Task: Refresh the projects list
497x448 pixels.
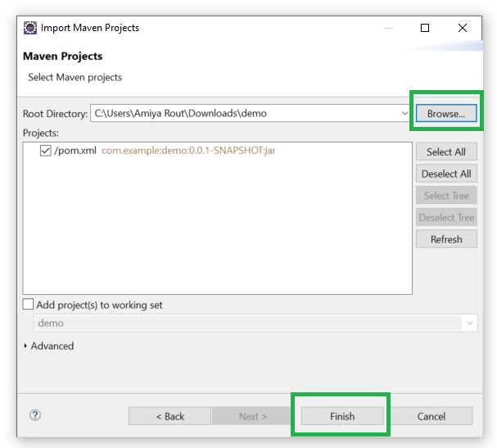Action: (446, 239)
